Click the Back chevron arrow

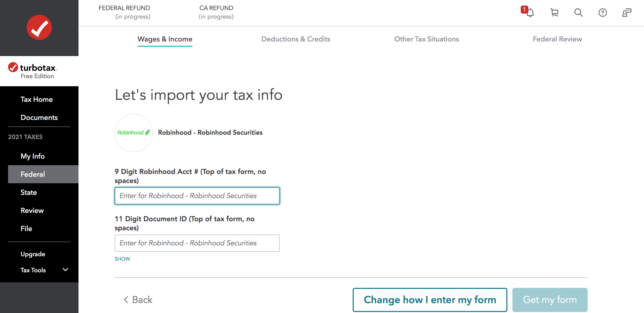pos(126,300)
